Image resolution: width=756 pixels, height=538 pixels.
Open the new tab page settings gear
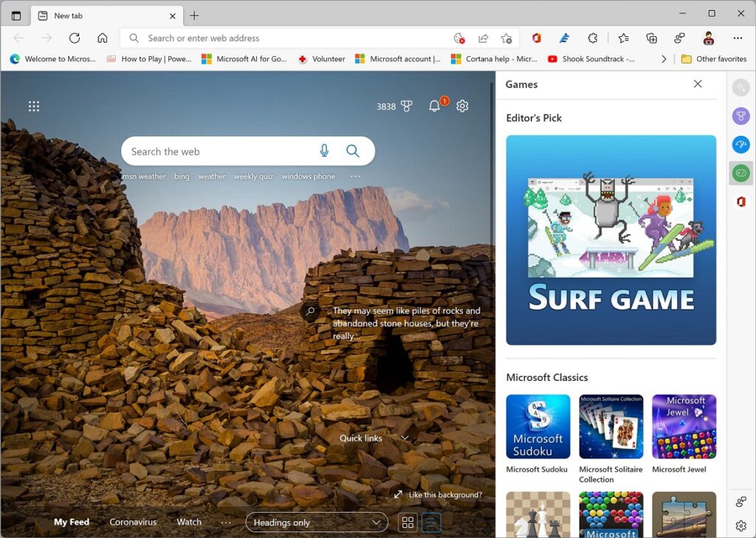pos(462,106)
